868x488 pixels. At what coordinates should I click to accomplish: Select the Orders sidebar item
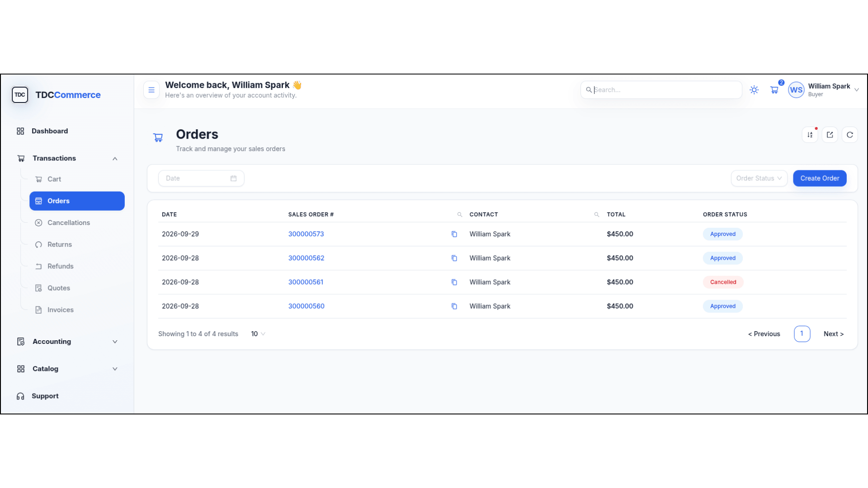point(77,201)
